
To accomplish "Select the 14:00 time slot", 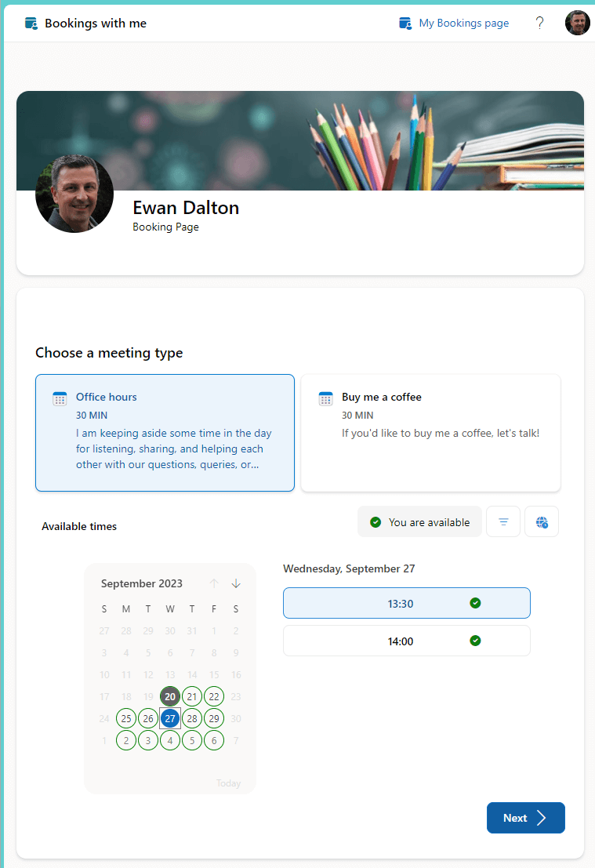I will 407,641.
